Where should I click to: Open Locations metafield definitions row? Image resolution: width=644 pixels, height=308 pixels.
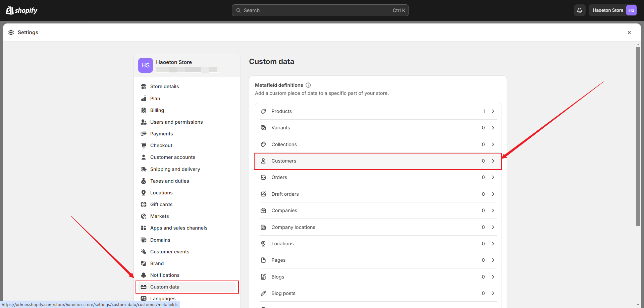[378, 244]
